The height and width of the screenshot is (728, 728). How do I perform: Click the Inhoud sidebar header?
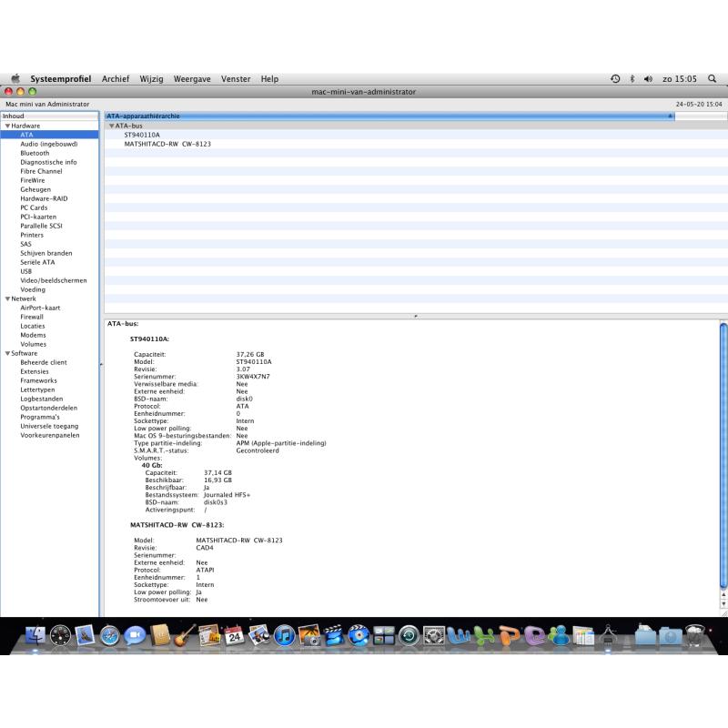pos(49,116)
